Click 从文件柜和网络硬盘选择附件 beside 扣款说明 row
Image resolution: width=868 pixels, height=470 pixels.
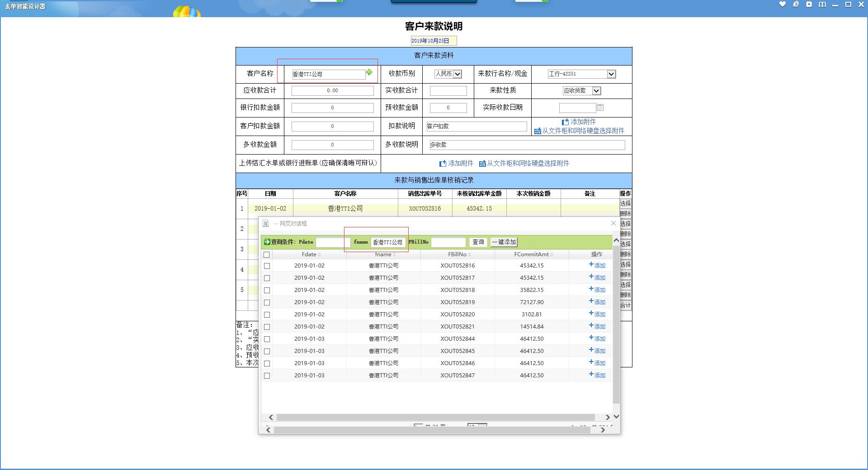pos(579,131)
